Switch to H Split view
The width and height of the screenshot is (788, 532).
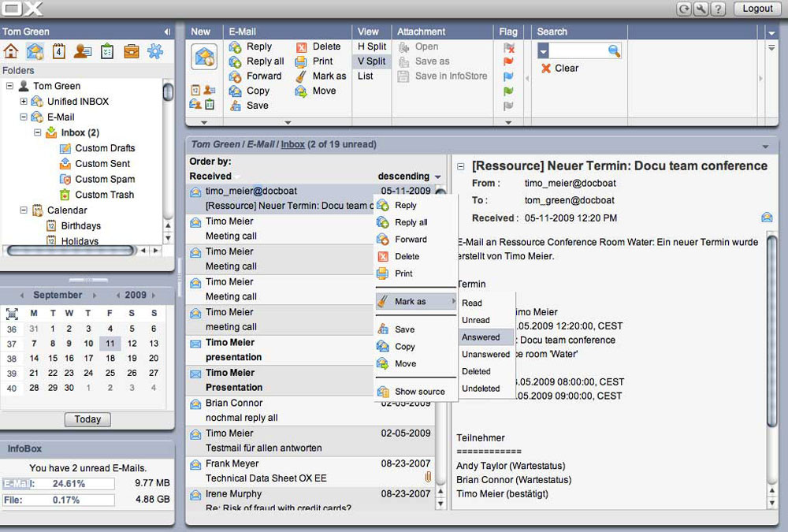(x=372, y=47)
